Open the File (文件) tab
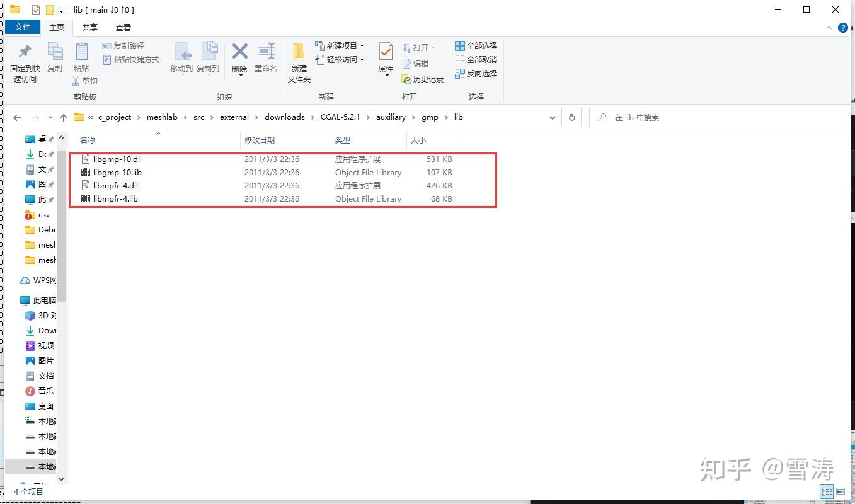The image size is (855, 504). click(x=23, y=27)
